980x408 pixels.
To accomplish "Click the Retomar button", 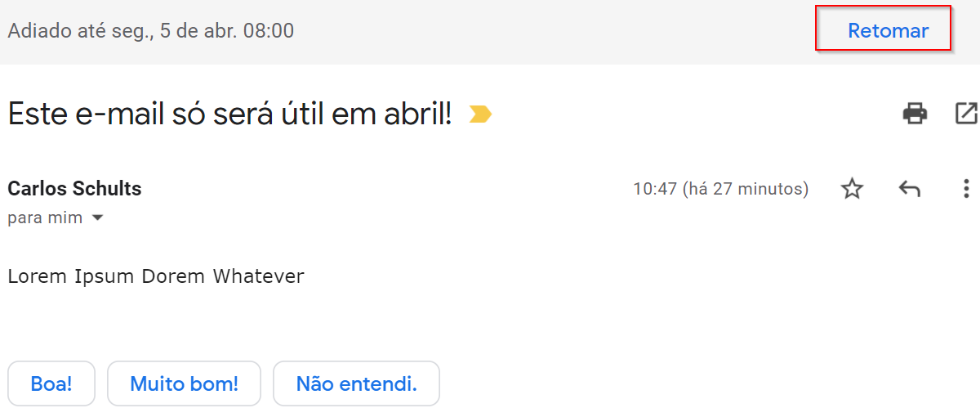I will tap(888, 31).
